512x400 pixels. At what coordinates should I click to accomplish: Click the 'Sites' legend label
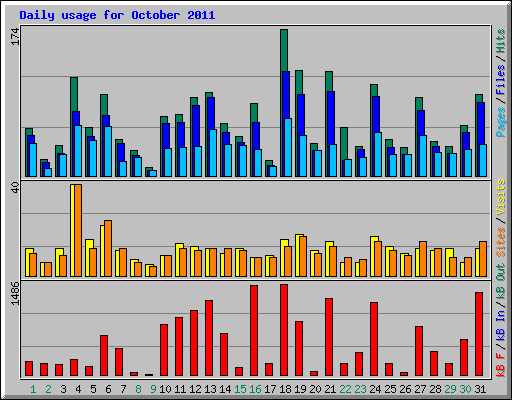(500, 242)
